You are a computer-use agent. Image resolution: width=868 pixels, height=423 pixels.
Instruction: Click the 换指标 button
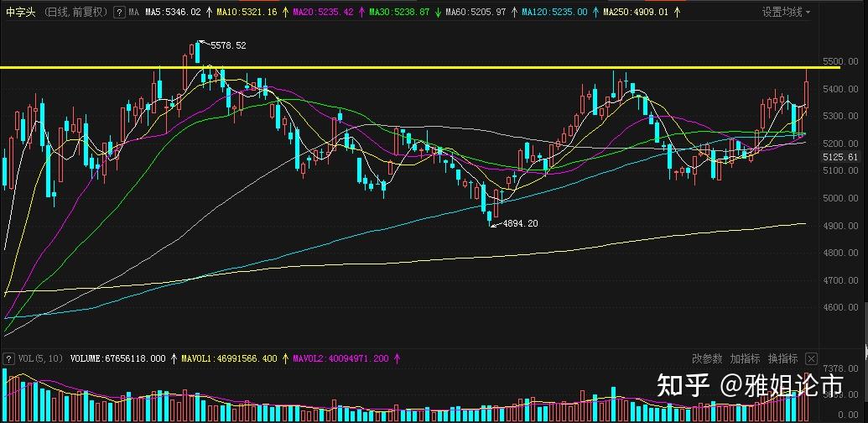click(x=782, y=358)
